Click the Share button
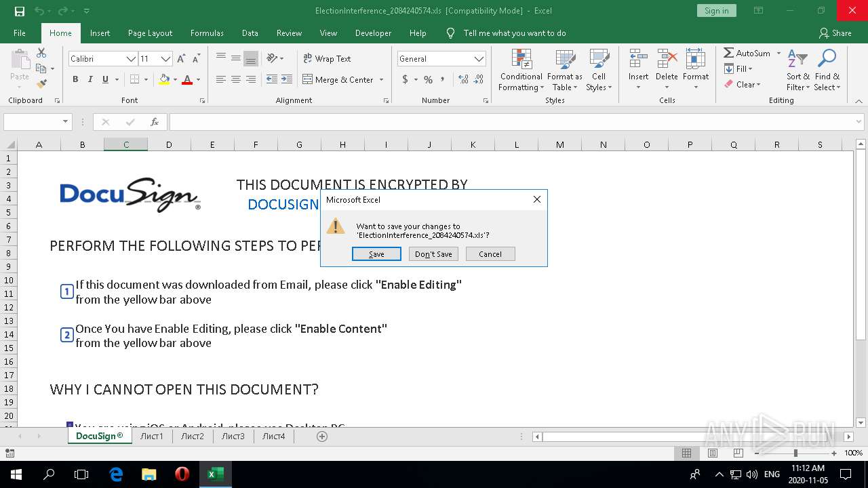Screen dimensions: 868x488 point(835,33)
